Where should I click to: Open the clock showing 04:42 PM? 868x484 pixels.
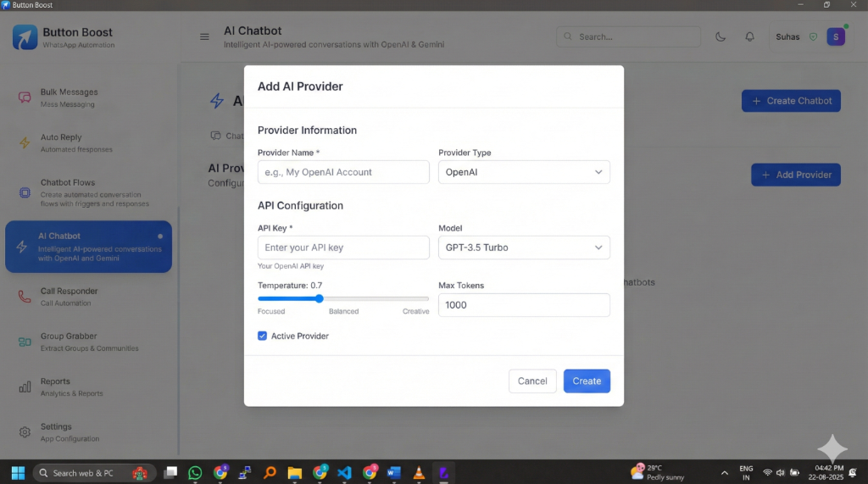coord(826,472)
